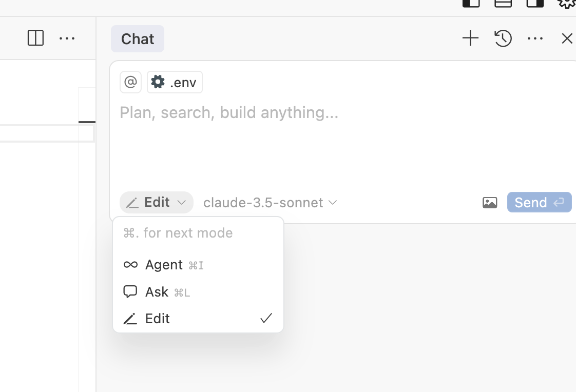Toggle bottom panel layout icon
576x392 pixels.
[503, 3]
